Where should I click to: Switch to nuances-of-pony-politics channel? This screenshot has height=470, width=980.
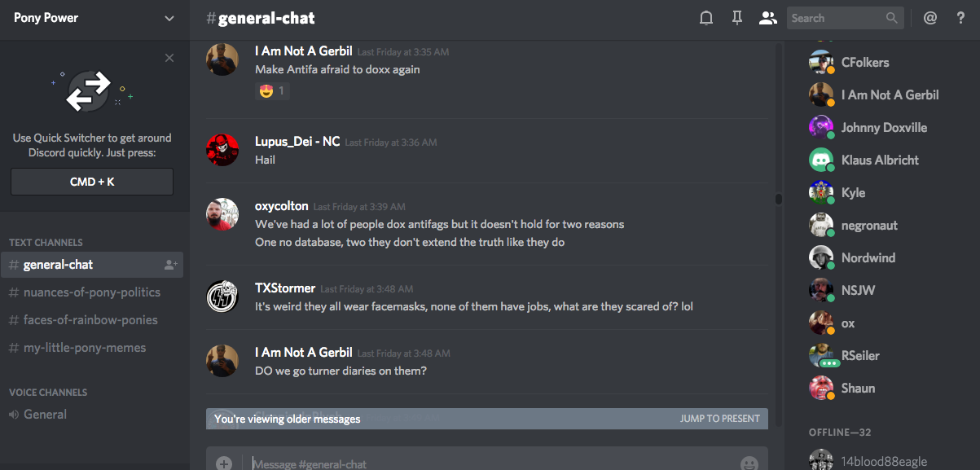pos(92,292)
